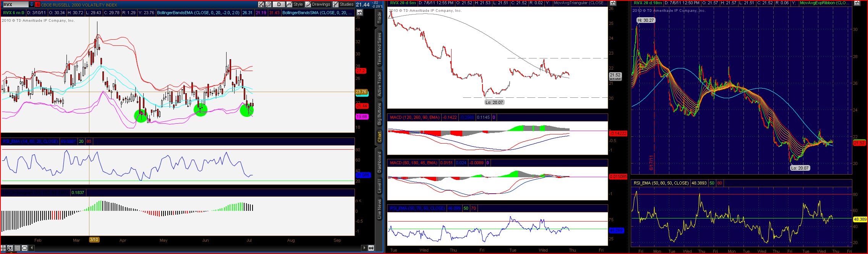Click the -0.14222 MACD value bubble
This screenshot has height=254, width=868.
[x=618, y=133]
